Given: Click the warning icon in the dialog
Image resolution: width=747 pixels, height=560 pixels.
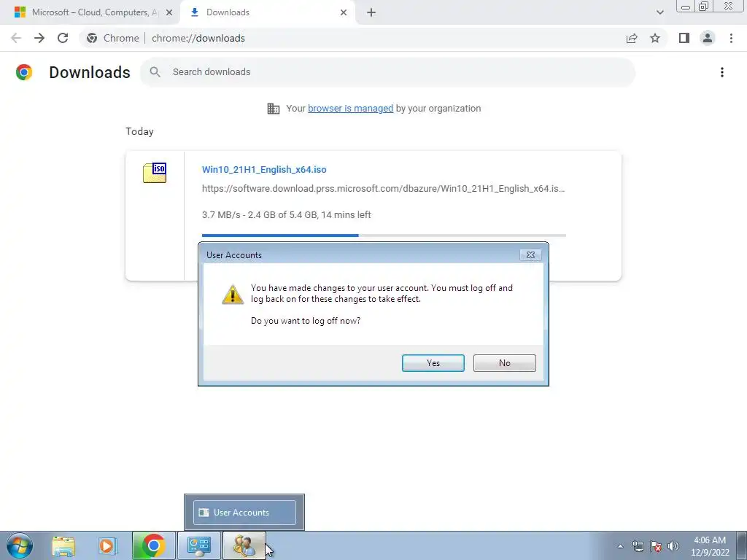Looking at the screenshot, I should [233, 295].
